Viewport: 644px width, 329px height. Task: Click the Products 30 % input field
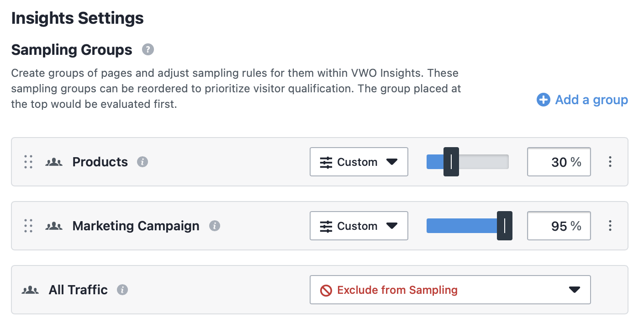tap(559, 162)
